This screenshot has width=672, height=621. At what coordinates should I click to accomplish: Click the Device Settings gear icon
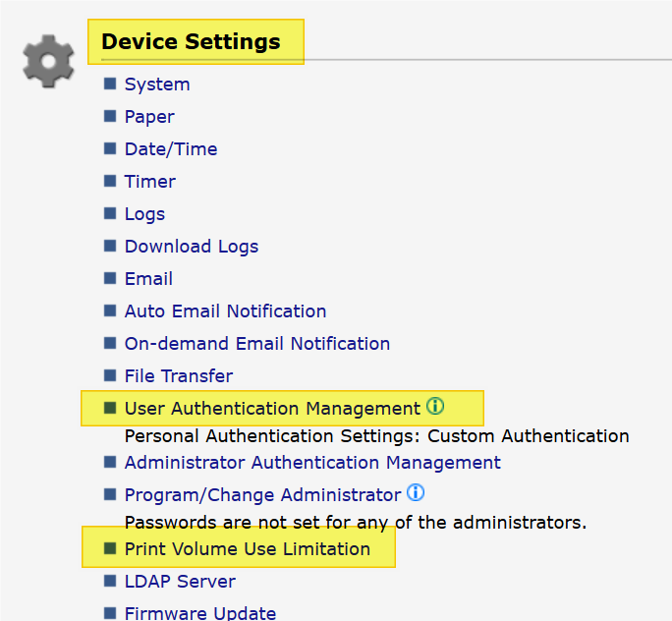48,61
